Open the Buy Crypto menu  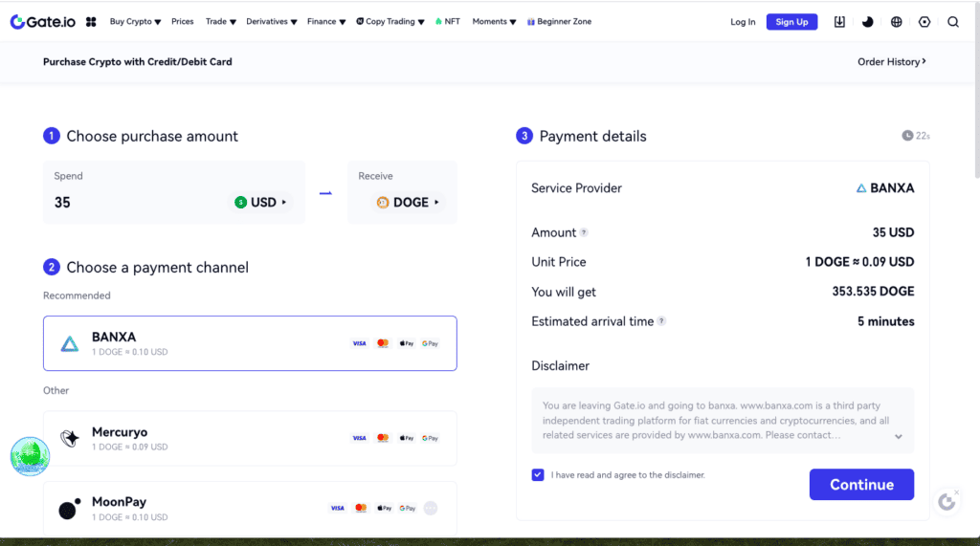tap(136, 21)
